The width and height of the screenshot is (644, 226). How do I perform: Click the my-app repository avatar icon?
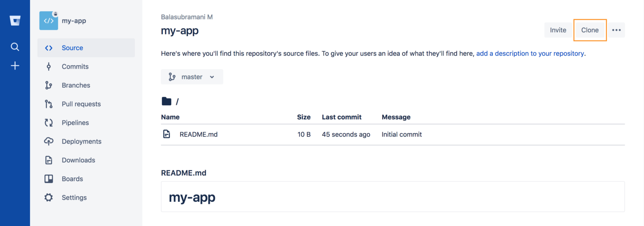(49, 21)
